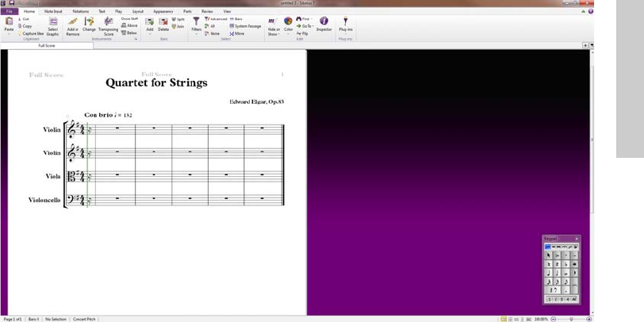Open the Color wheel dropdown
644x322 pixels.
289,25
